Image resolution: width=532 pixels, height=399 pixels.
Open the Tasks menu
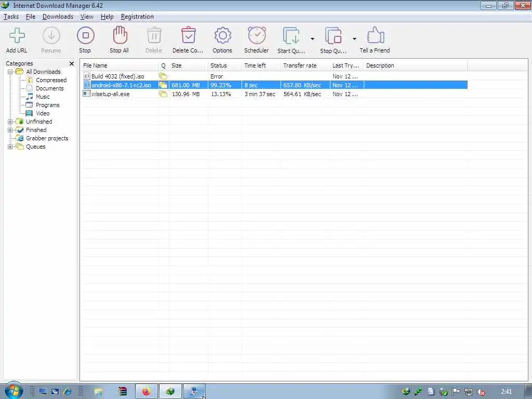coord(11,17)
